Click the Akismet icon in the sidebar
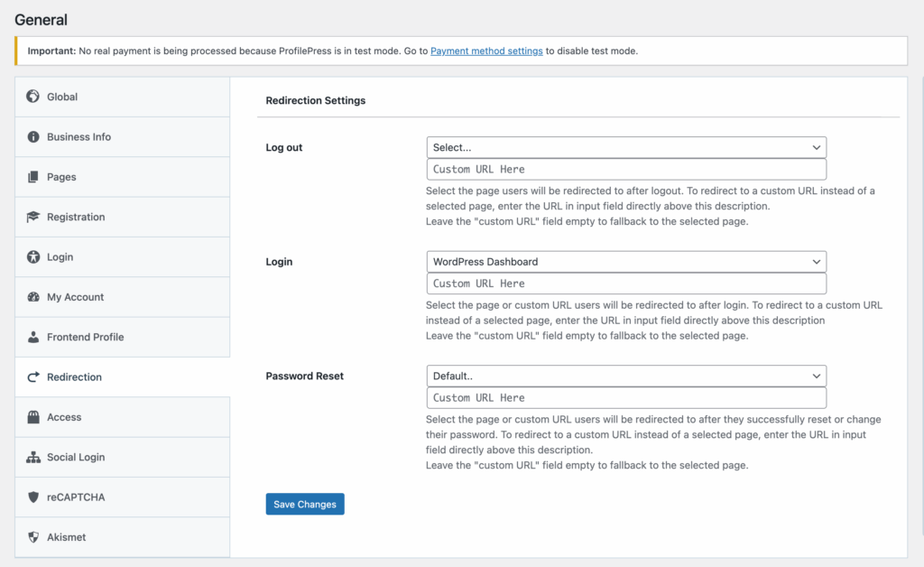This screenshot has height=567, width=924. [32, 536]
